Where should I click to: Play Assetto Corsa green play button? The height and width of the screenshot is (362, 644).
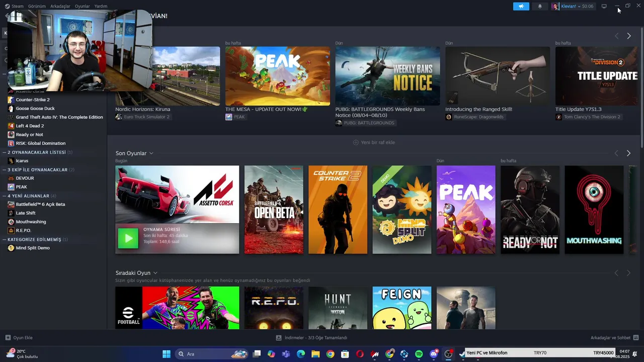128,238
